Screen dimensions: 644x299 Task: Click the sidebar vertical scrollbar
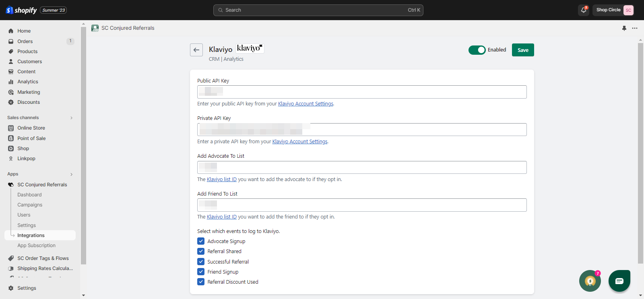pyautogui.click(x=83, y=145)
